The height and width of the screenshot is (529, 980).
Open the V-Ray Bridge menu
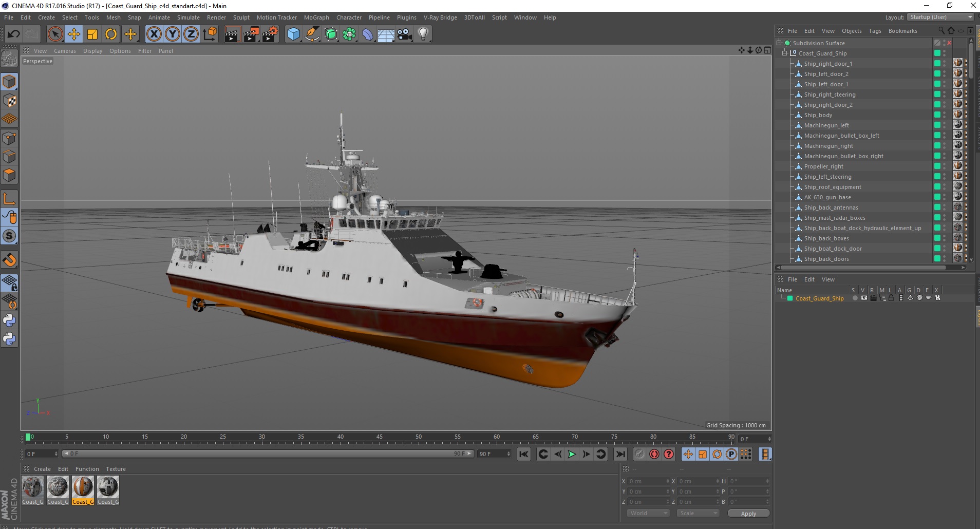pos(440,17)
